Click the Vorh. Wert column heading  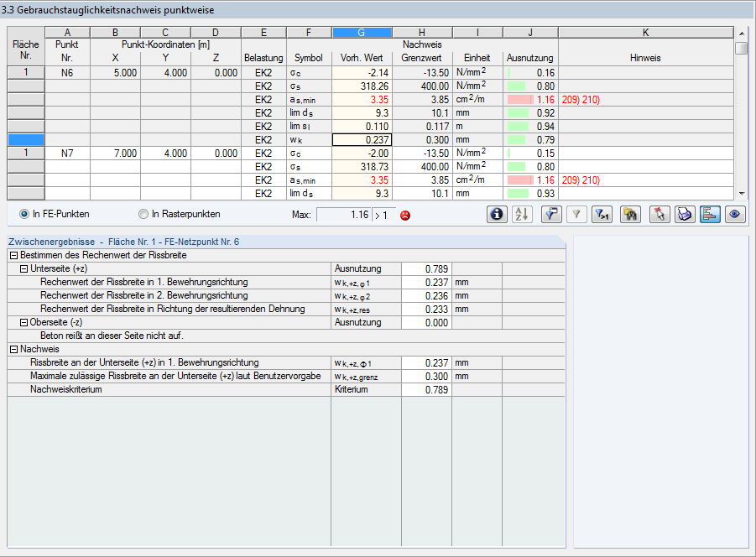362,58
